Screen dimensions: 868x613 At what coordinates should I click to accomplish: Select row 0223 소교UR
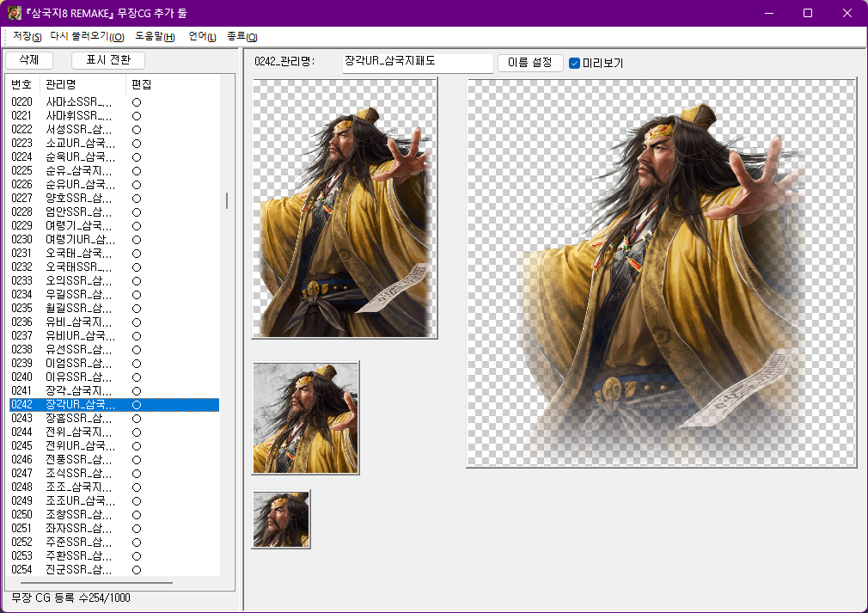click(114, 144)
